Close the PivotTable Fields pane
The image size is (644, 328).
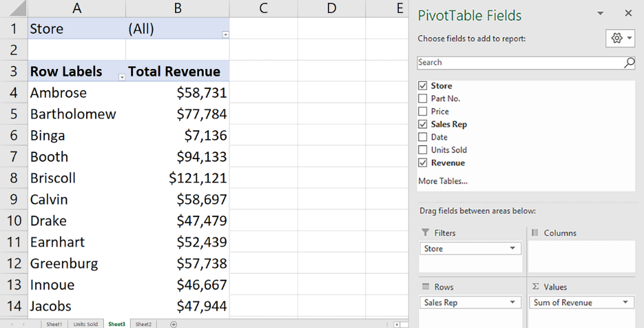[628, 14]
